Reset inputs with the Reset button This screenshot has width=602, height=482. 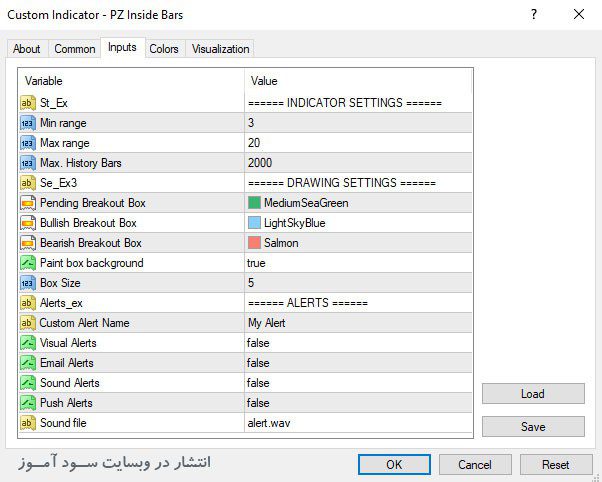pos(556,464)
